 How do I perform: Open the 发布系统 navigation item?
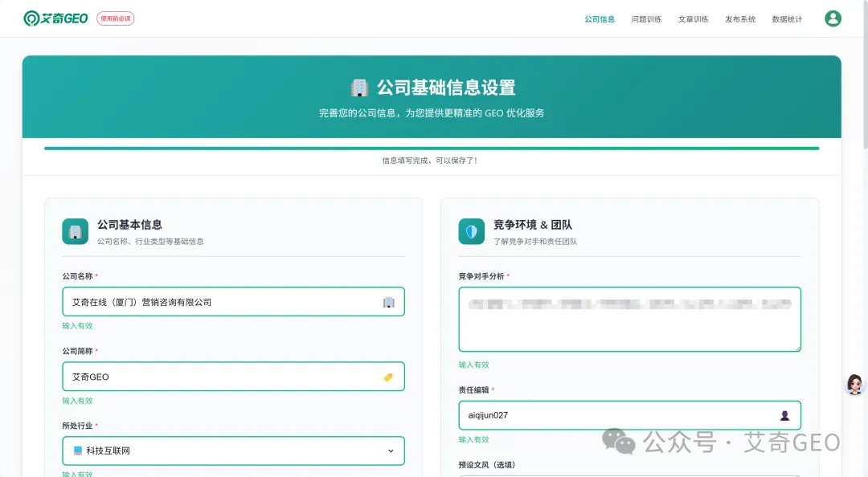tap(740, 19)
